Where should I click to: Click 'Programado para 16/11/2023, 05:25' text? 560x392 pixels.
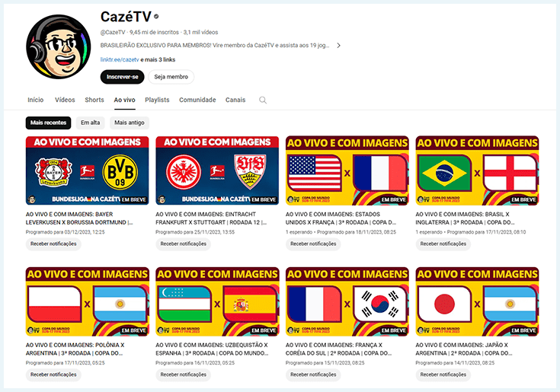[195, 363]
